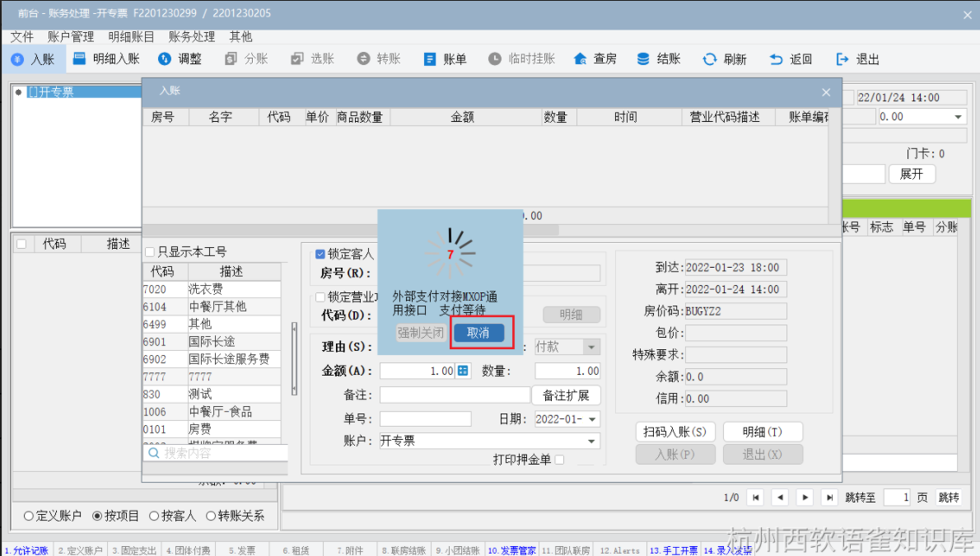Open the calculator icon beside 金额 field
The image size is (980, 556).
(x=463, y=371)
